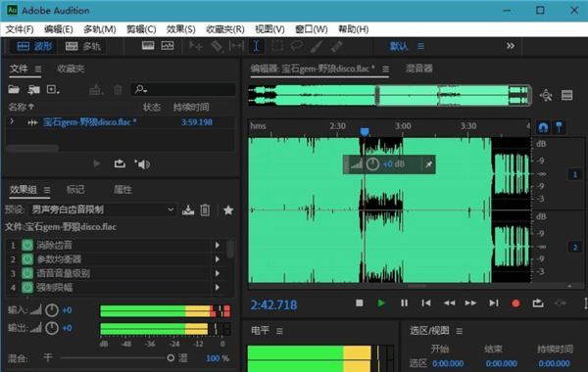Click the search field in Files panel
The width and height of the screenshot is (588, 372).
tap(183, 89)
